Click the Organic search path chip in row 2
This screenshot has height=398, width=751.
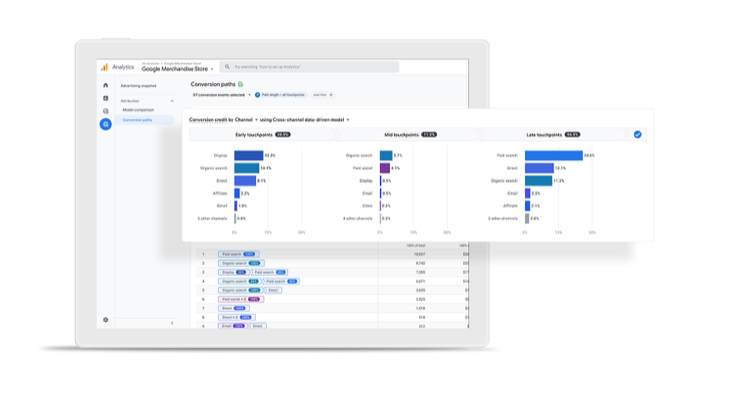tap(241, 263)
